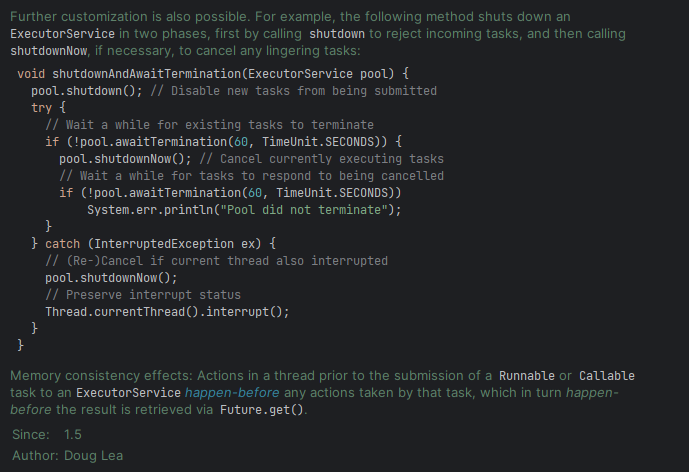The height and width of the screenshot is (472, 689).
Task: Click the ExecutorService link in the first paragraph
Action: [63, 34]
